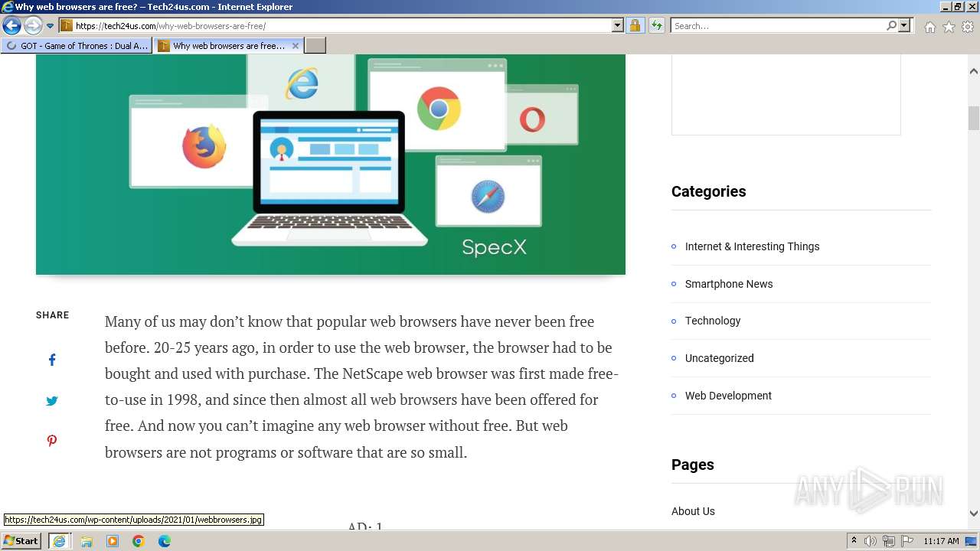Click the Action Center flag icon
The image size is (980, 551).
906,541
